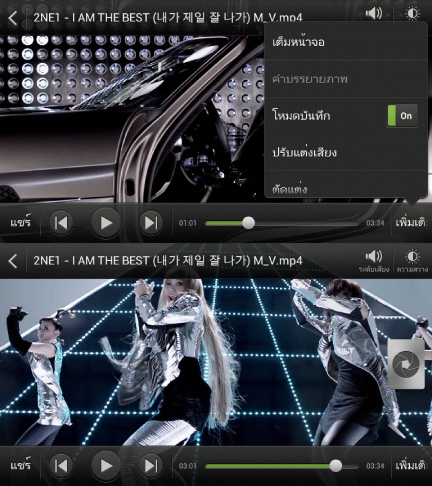Go back from the bottom video player
The image size is (432, 486).
[13, 261]
